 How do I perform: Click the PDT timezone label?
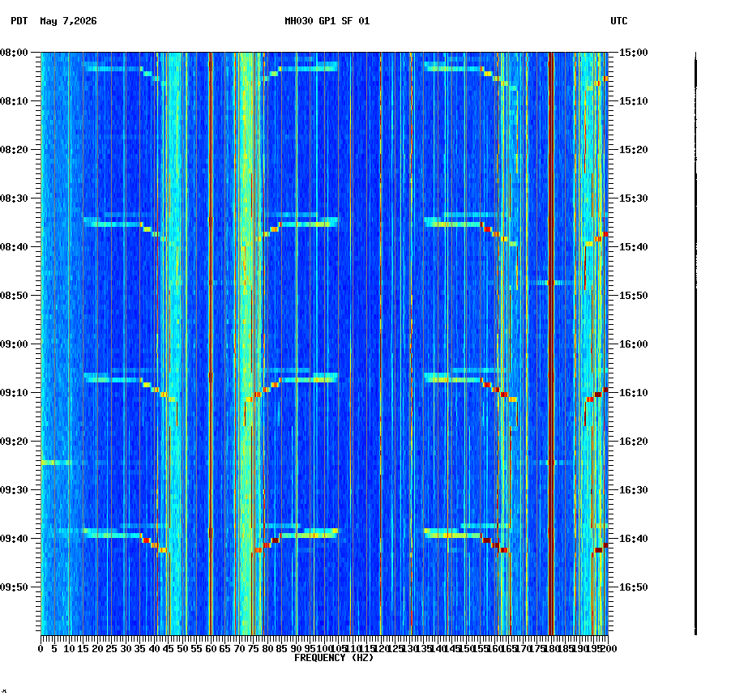pyautogui.click(x=19, y=21)
